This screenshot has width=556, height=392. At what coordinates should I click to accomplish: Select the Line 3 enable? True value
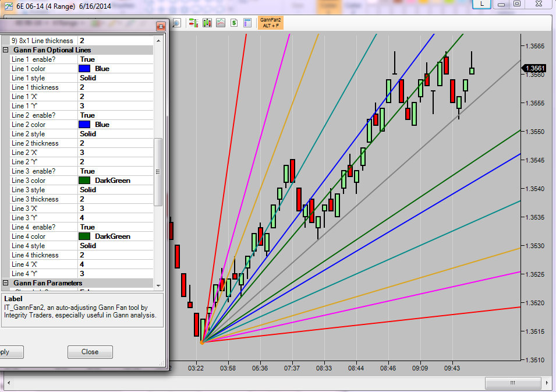(116, 171)
